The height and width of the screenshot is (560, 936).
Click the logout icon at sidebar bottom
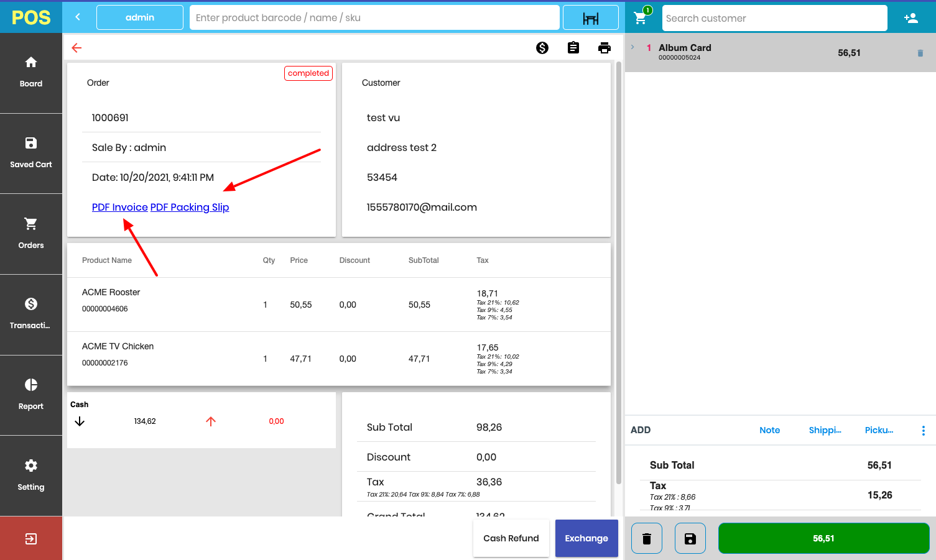[31, 538]
